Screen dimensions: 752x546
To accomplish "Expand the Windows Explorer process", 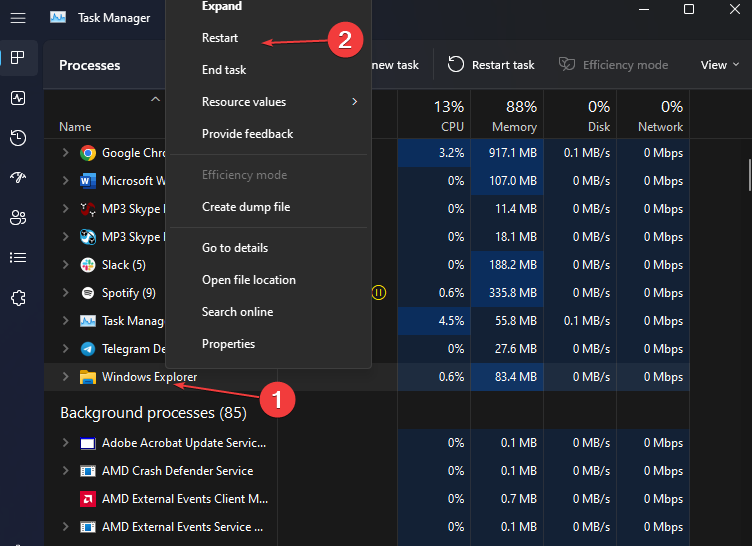I will coord(66,377).
